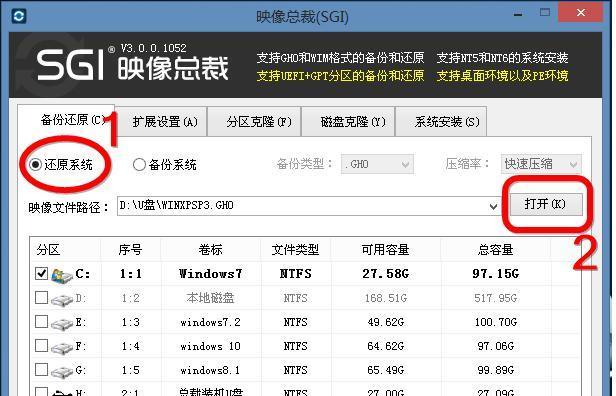
Task: Check the E: partition checkbox
Action: pyautogui.click(x=42, y=322)
